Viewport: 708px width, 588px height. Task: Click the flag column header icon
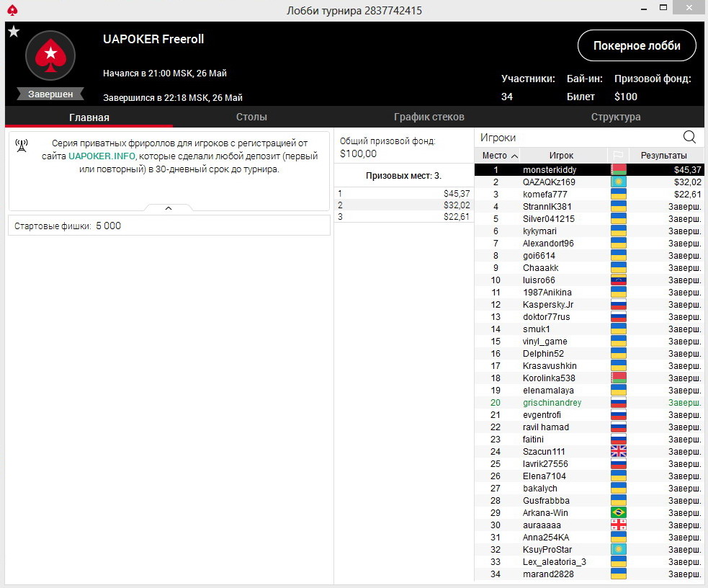pos(618,156)
